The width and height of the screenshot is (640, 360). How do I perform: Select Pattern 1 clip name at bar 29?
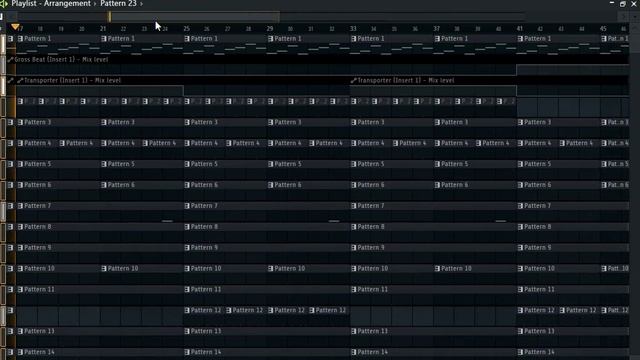coord(288,39)
